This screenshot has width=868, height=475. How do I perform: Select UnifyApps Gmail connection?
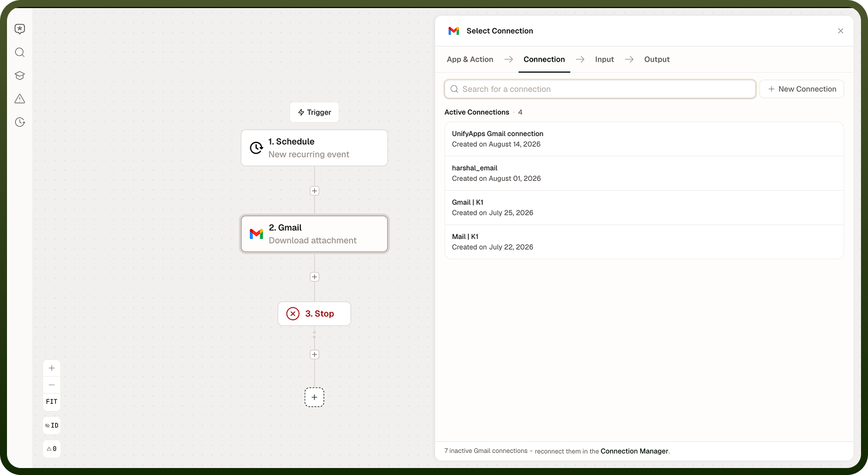[x=644, y=139]
